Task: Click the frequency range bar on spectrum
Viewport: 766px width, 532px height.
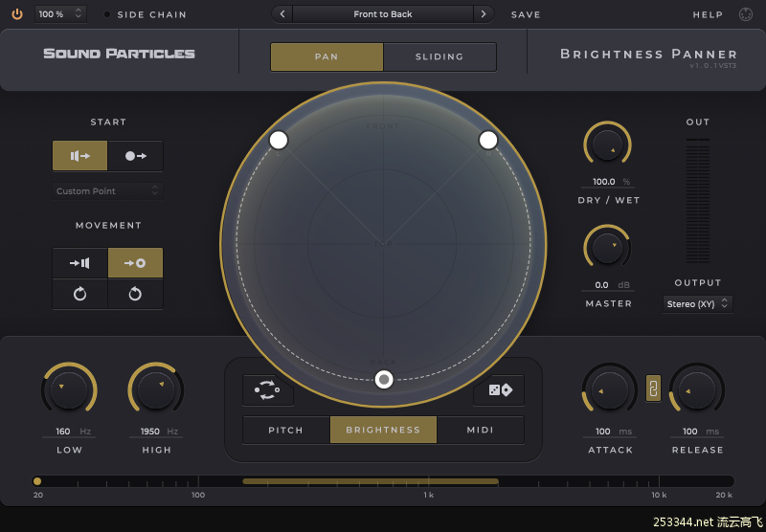Action: pyautogui.click(x=371, y=481)
